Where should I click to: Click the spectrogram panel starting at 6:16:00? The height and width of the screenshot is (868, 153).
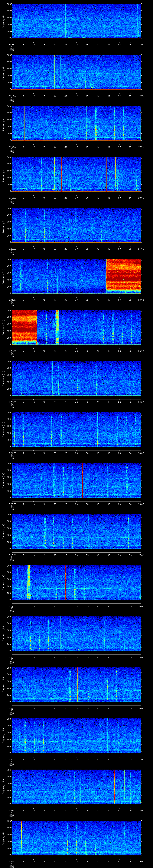76,21
